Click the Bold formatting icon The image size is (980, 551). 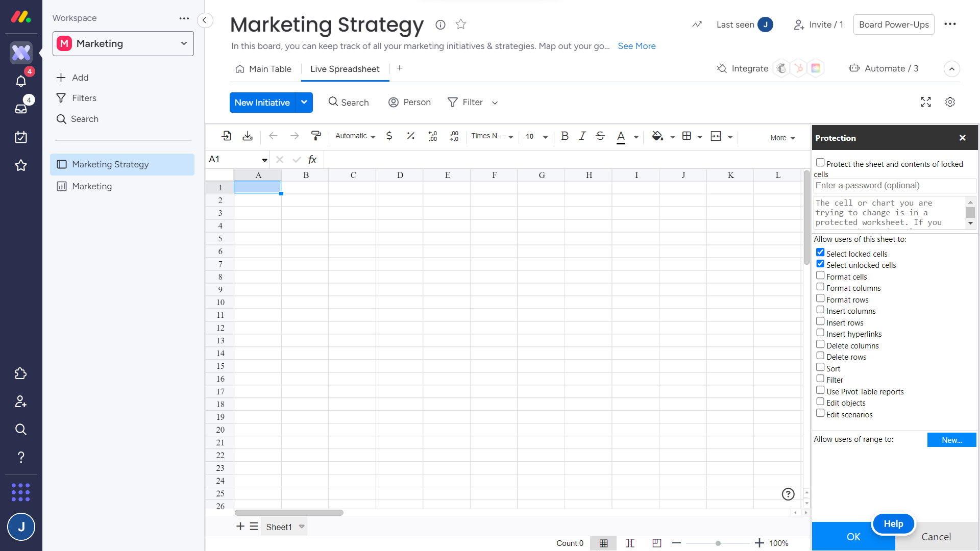[x=565, y=136]
